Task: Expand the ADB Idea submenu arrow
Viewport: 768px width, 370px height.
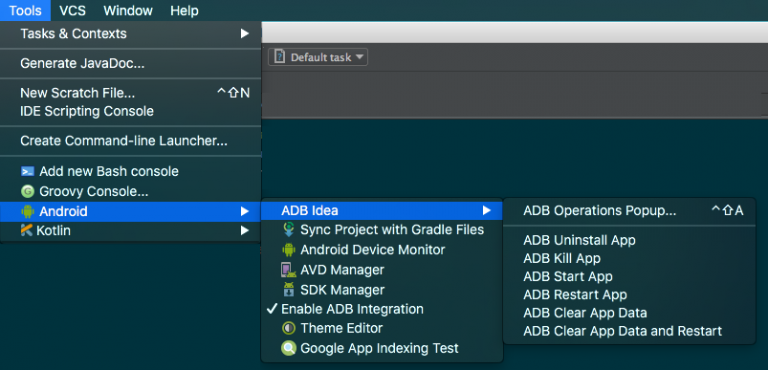Action: (486, 211)
